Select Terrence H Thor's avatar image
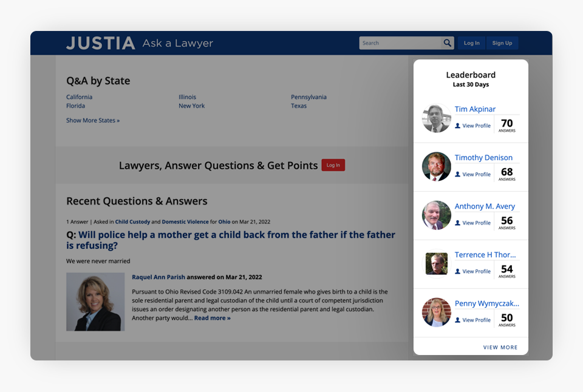Screen dimensions: 583x392 pos(437,264)
